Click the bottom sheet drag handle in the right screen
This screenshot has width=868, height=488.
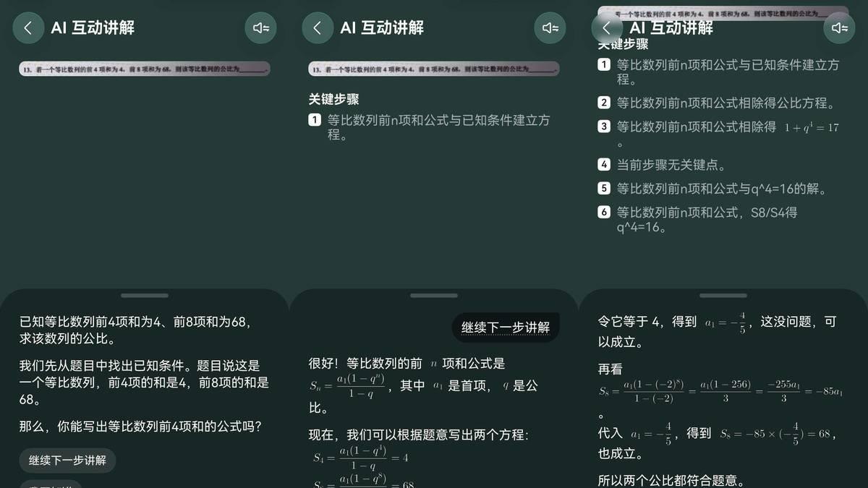click(723, 295)
